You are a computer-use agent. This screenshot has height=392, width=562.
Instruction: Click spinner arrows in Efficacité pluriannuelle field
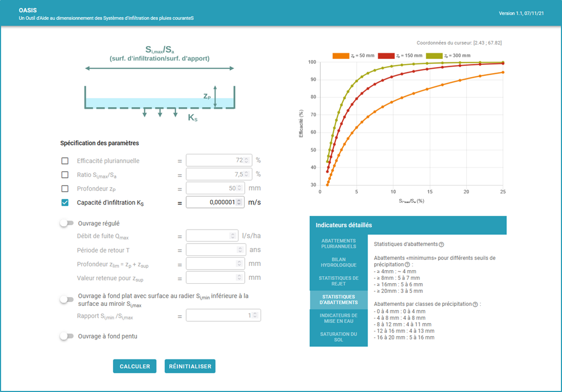point(247,160)
